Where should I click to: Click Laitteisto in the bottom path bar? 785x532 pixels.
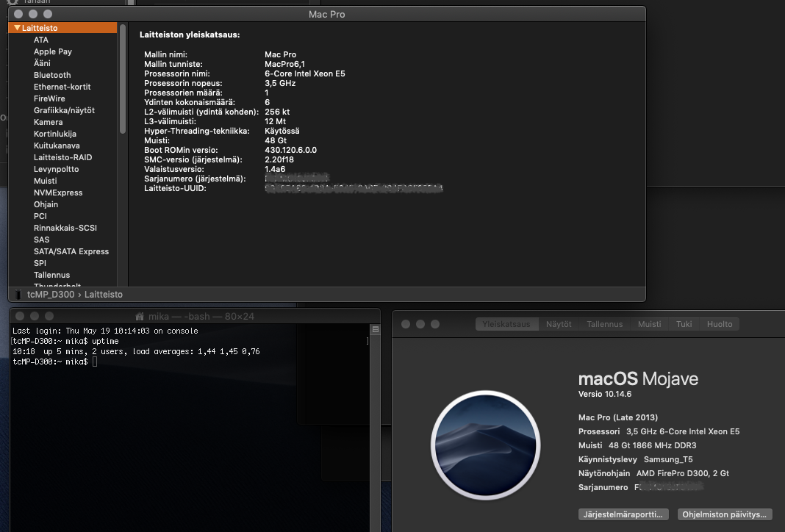pos(103,294)
